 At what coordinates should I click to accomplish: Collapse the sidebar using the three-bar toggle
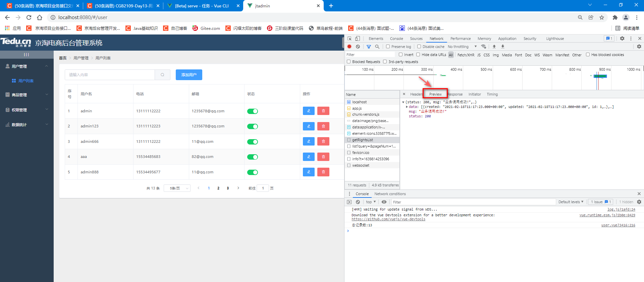click(26, 55)
